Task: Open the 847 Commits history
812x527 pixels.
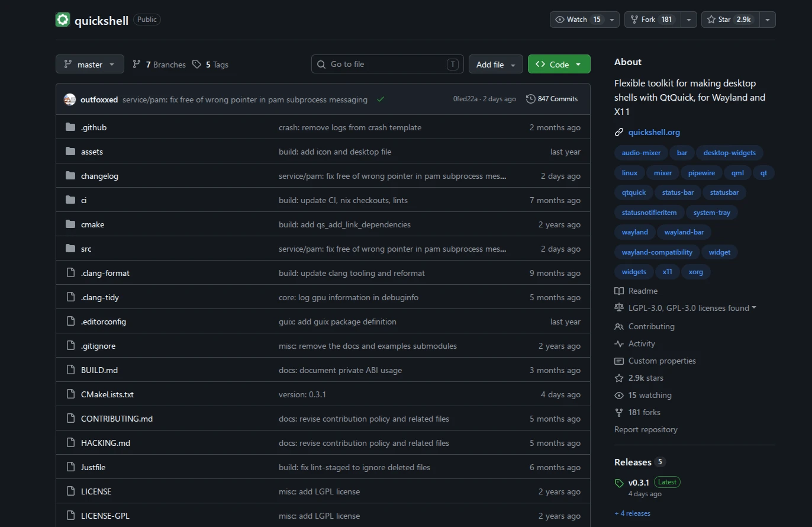Action: (x=552, y=99)
